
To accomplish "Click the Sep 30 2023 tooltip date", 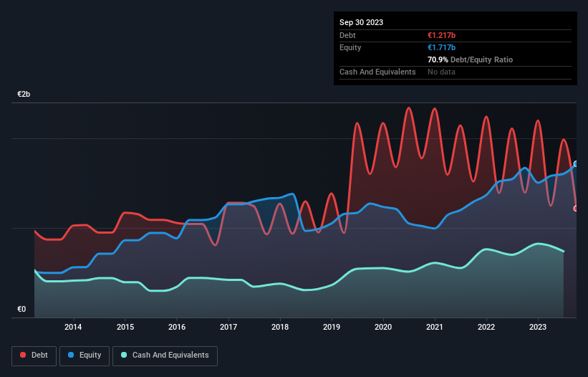I will 361,22.
